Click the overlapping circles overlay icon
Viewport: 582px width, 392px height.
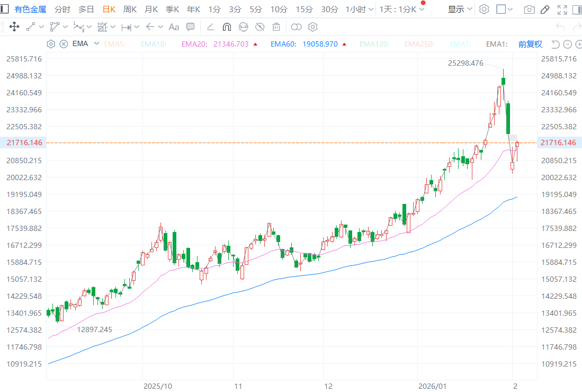[x=296, y=26]
